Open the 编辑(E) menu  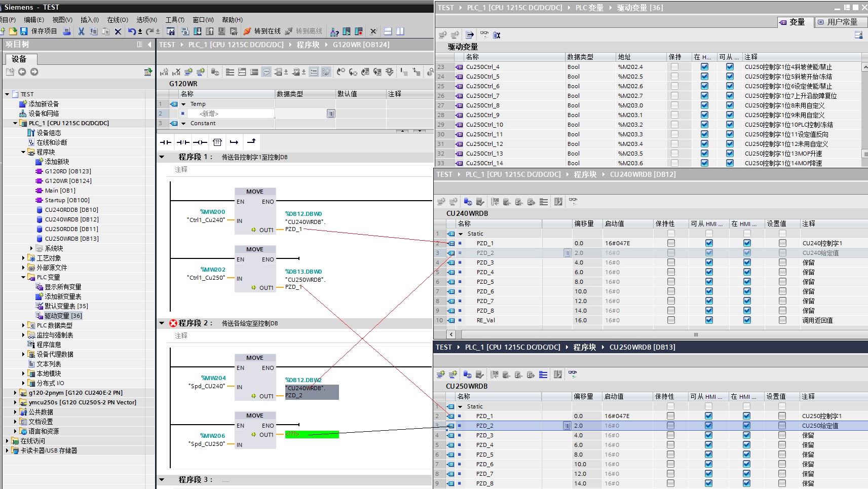pyautogui.click(x=33, y=20)
